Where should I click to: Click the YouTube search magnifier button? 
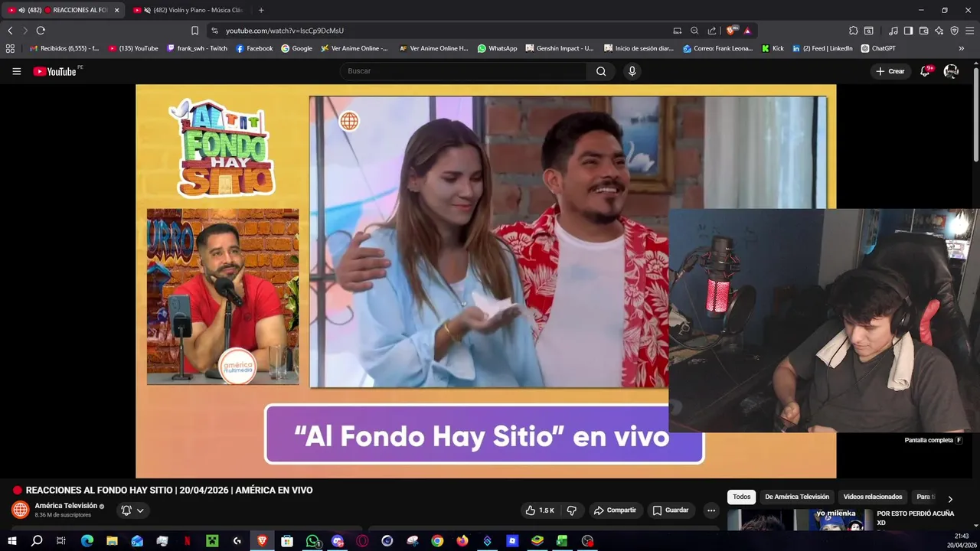(601, 71)
